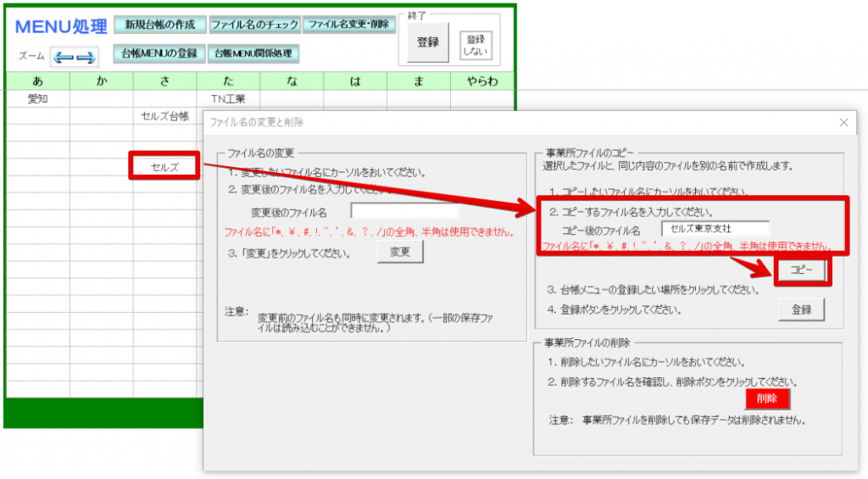The image size is (868, 479).
Task: Click the 登録しない button
Action: 476,46
